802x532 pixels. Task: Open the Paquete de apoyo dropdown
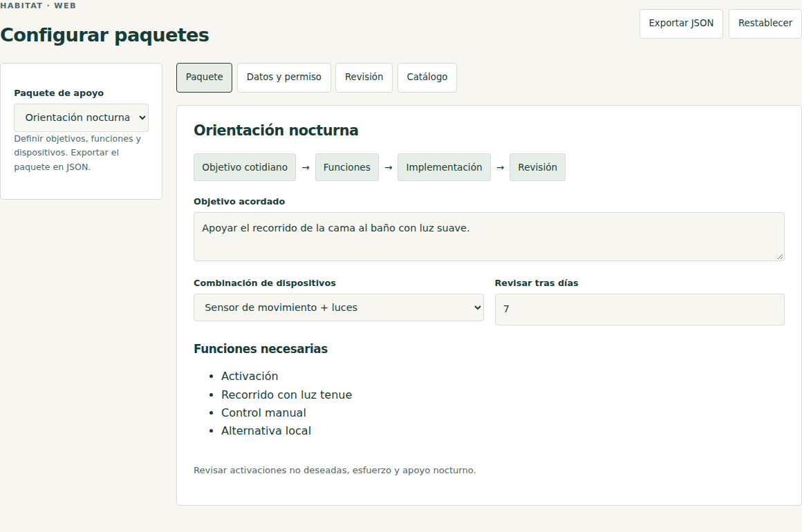(82, 118)
